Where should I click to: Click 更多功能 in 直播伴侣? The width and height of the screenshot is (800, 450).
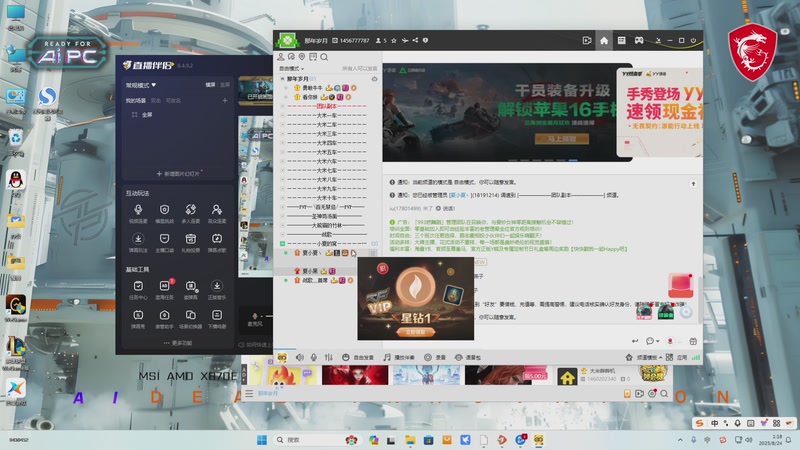[x=178, y=343]
